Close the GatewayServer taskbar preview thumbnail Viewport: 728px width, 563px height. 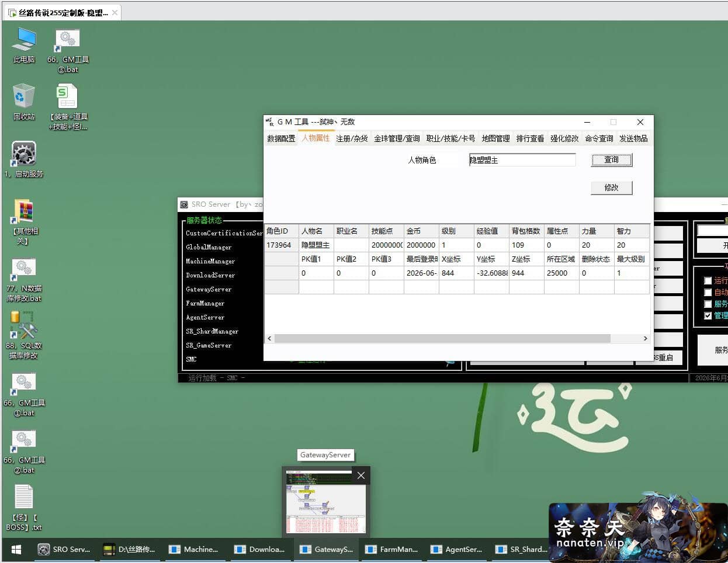(361, 475)
